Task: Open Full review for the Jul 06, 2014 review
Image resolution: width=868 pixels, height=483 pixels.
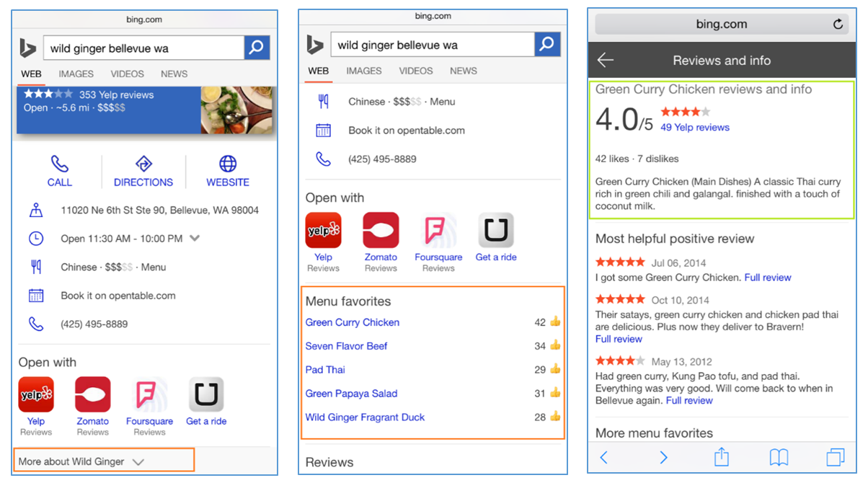Action: 768,278
